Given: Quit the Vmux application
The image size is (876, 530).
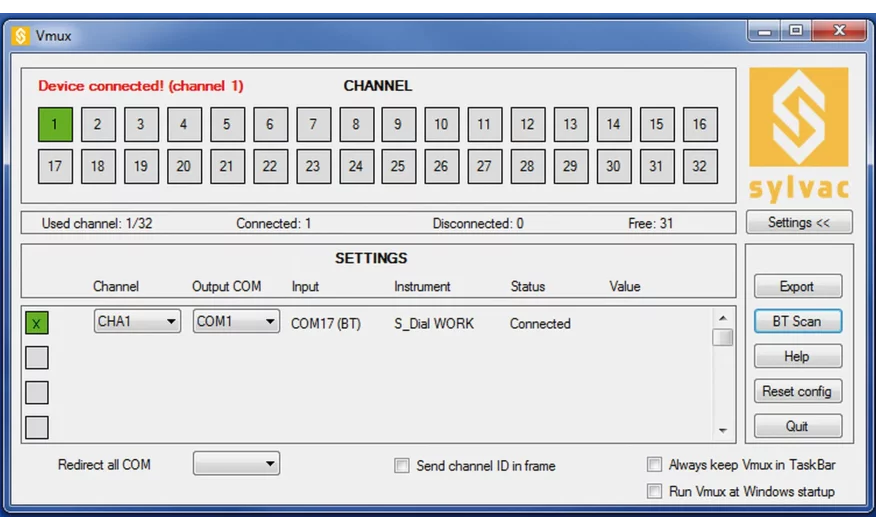Looking at the screenshot, I should point(798,426).
